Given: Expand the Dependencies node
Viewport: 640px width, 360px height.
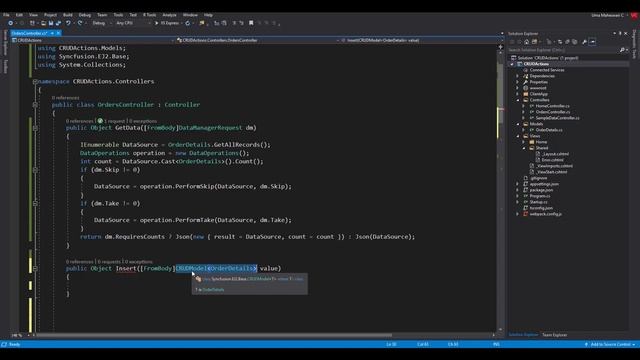Looking at the screenshot, I should (518, 76).
